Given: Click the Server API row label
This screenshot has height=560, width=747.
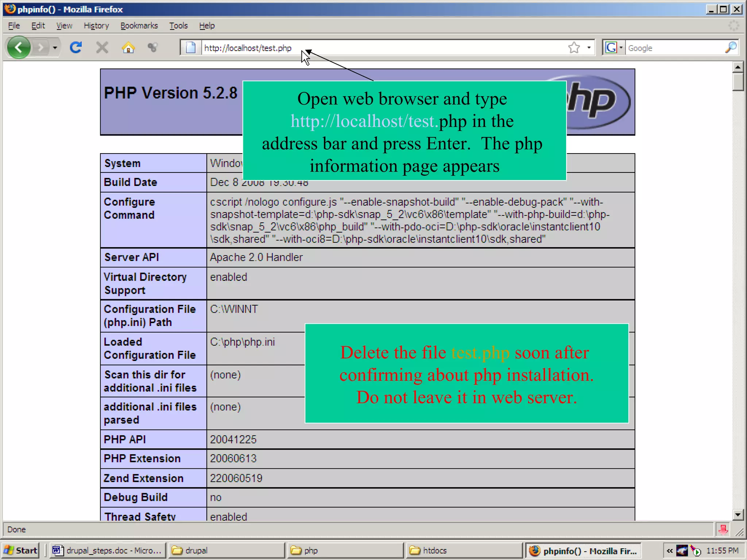Looking at the screenshot, I should pyautogui.click(x=132, y=257).
